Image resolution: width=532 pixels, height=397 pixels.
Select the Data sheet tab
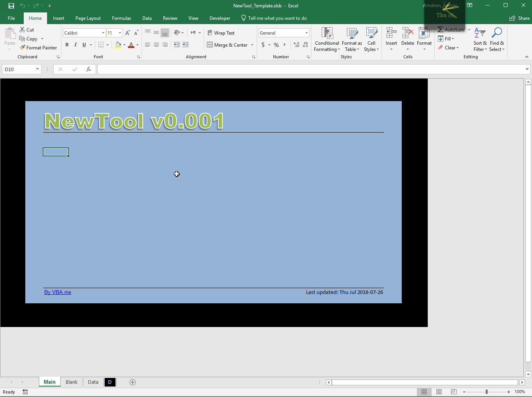(93, 382)
